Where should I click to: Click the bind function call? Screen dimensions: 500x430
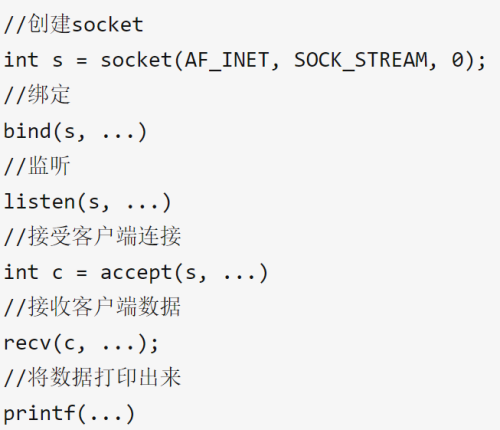(x=75, y=131)
